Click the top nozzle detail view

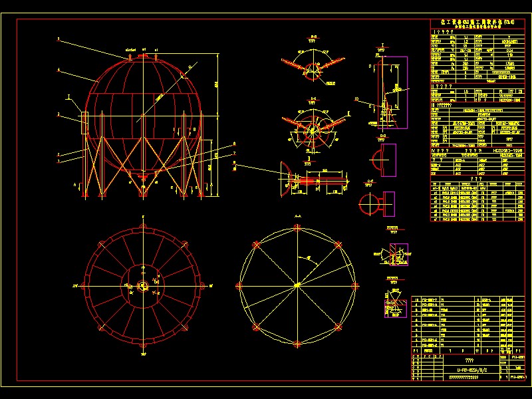click(309, 63)
